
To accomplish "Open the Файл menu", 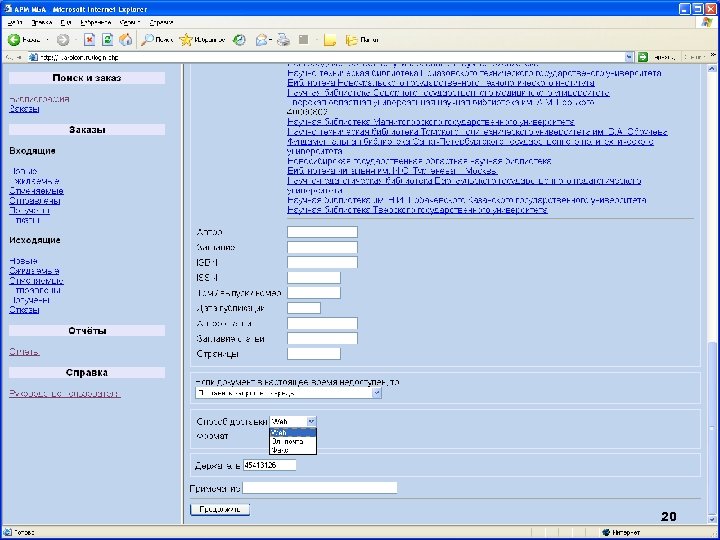I will tap(15, 22).
